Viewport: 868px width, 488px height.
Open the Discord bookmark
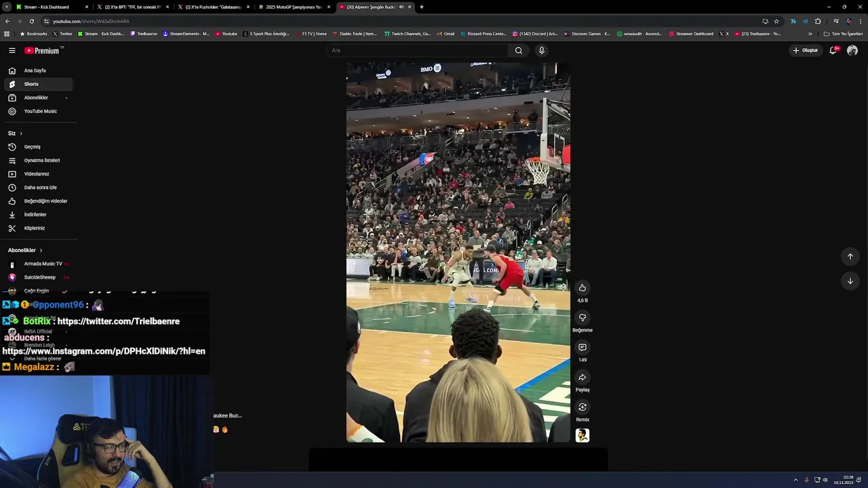(535, 34)
